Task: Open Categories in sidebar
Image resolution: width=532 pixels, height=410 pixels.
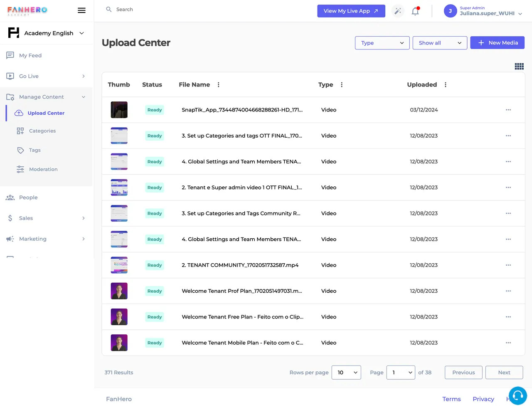Action: point(42,131)
